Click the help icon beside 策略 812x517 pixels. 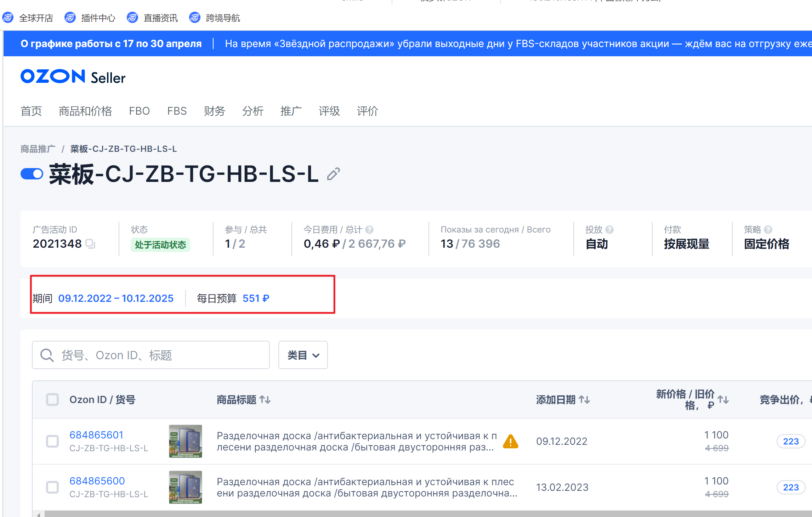point(768,230)
